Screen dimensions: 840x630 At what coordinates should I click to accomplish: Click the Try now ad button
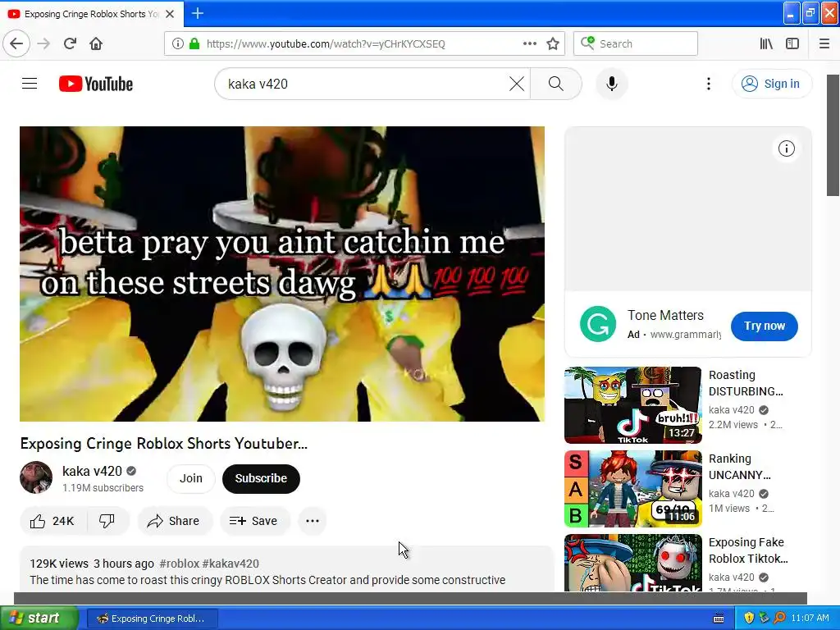point(764,326)
